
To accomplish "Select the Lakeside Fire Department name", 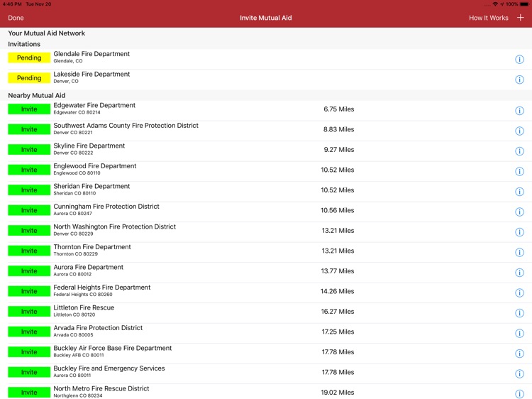I will coord(92,74).
